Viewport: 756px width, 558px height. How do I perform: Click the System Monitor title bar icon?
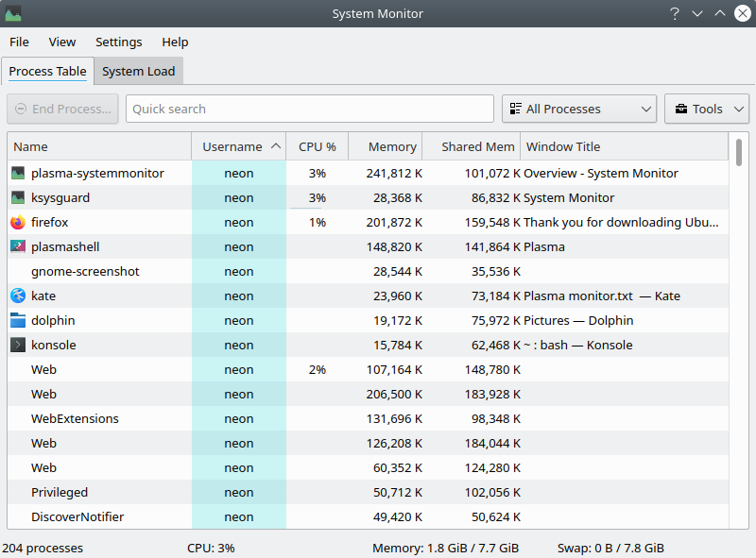(13, 13)
